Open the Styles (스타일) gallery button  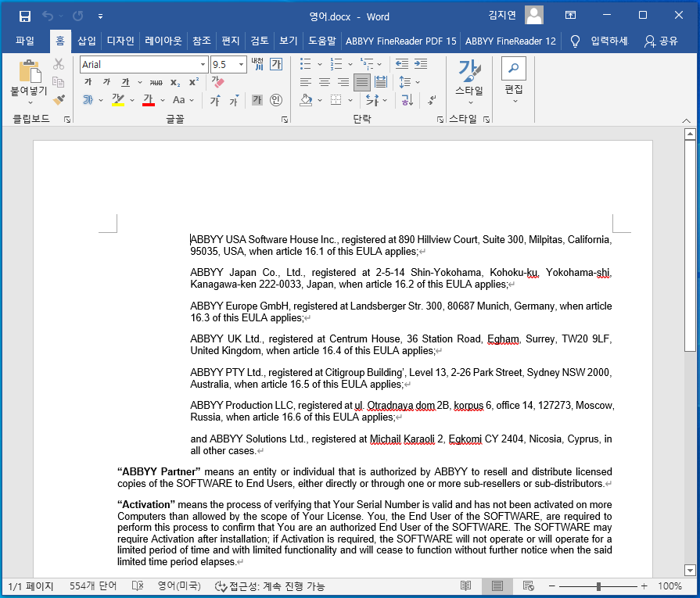pos(469,82)
